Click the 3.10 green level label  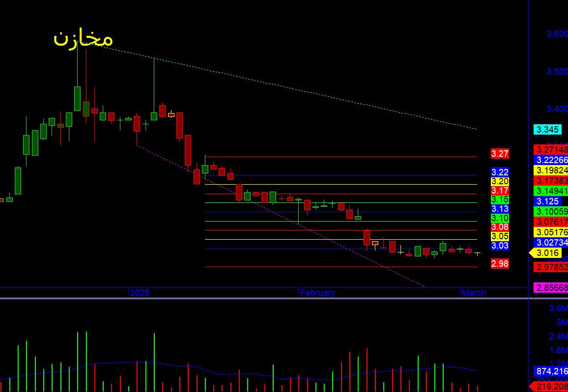pos(500,218)
